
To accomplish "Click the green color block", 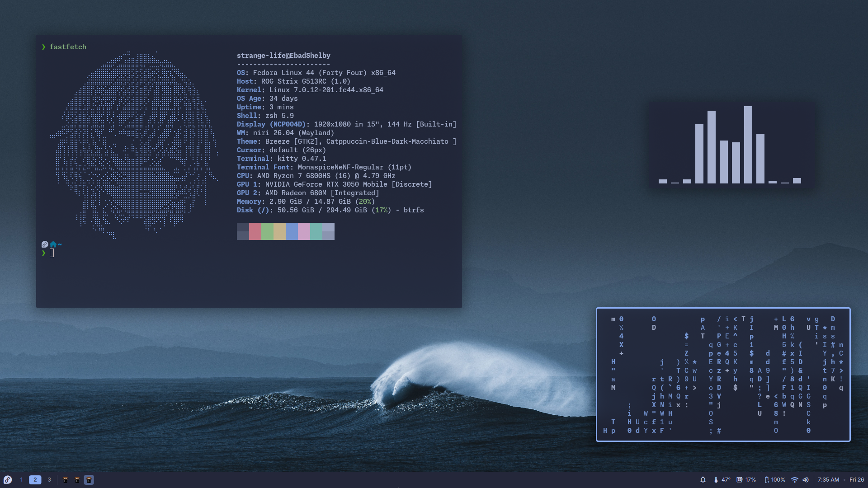I will pyautogui.click(x=267, y=231).
